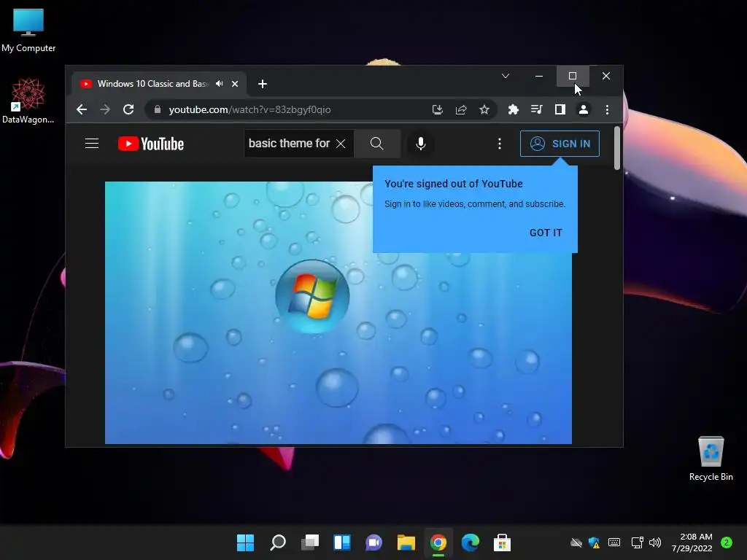Open YouTube settings three-dot menu
This screenshot has height=560, width=747.
point(499,144)
